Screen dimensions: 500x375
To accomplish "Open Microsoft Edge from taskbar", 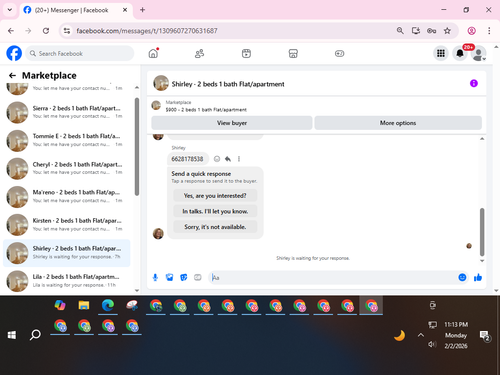I will click(108, 305).
